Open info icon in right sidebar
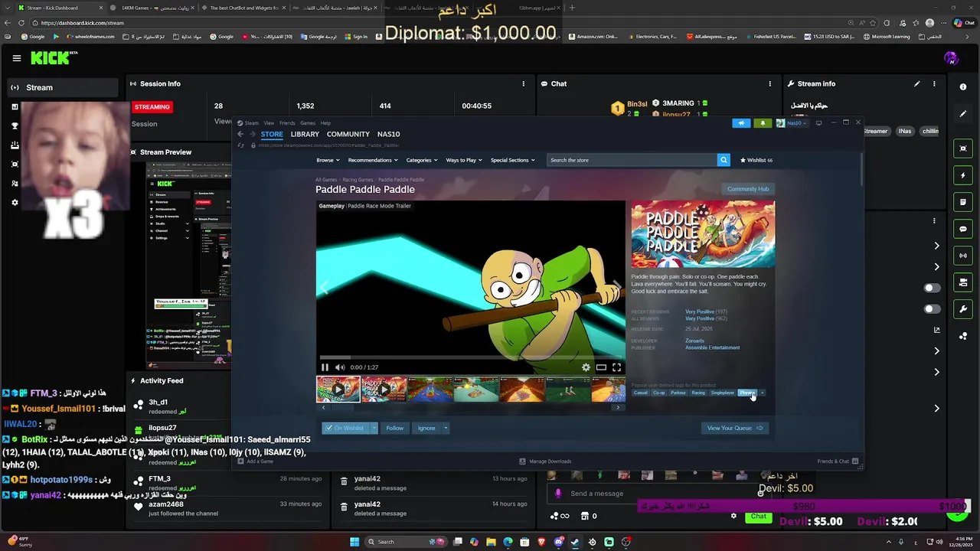Viewport: 980px width, 551px height. [963, 87]
